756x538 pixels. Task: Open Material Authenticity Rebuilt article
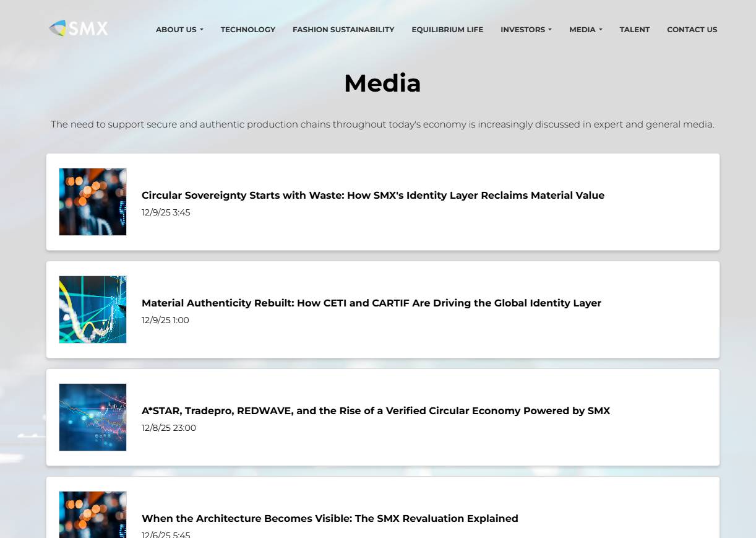point(371,303)
